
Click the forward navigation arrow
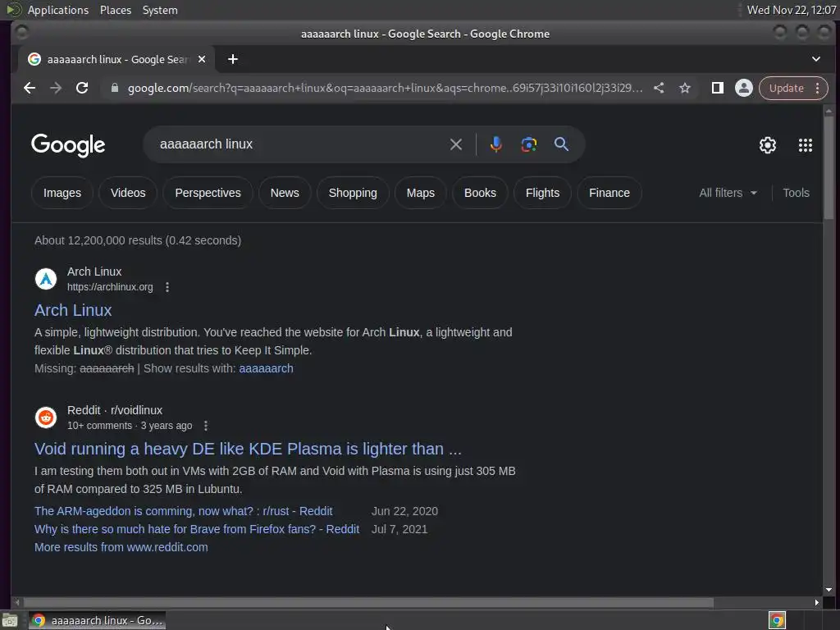click(x=56, y=88)
